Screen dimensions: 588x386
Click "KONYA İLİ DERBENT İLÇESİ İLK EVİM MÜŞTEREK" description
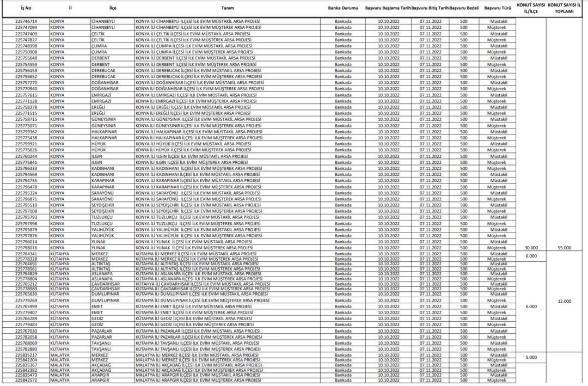pos(196,64)
